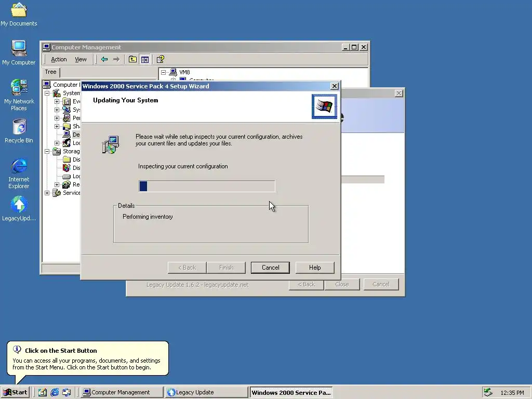The height and width of the screenshot is (399, 532).
Task: Click the 'Click on the Start Button' balloon
Action: tap(88, 358)
